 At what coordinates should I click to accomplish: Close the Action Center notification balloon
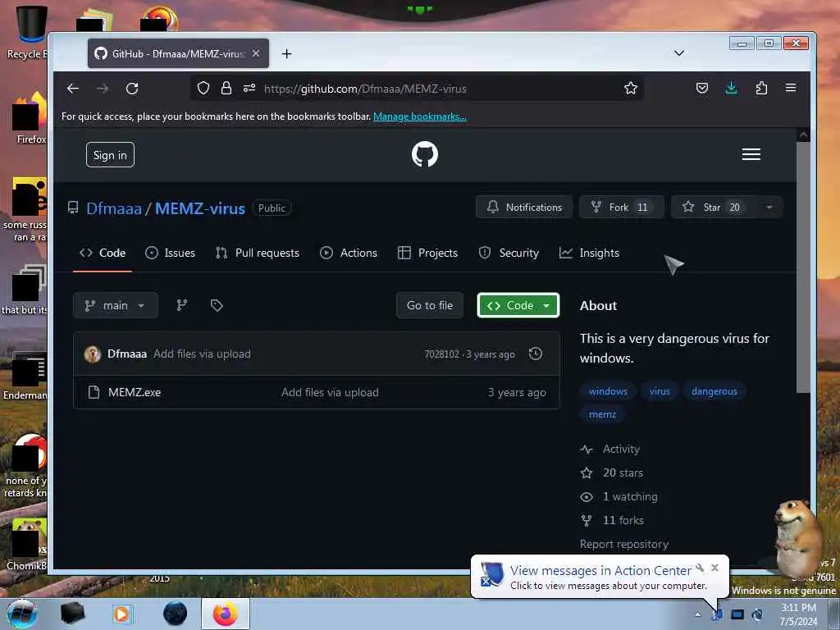(x=714, y=568)
